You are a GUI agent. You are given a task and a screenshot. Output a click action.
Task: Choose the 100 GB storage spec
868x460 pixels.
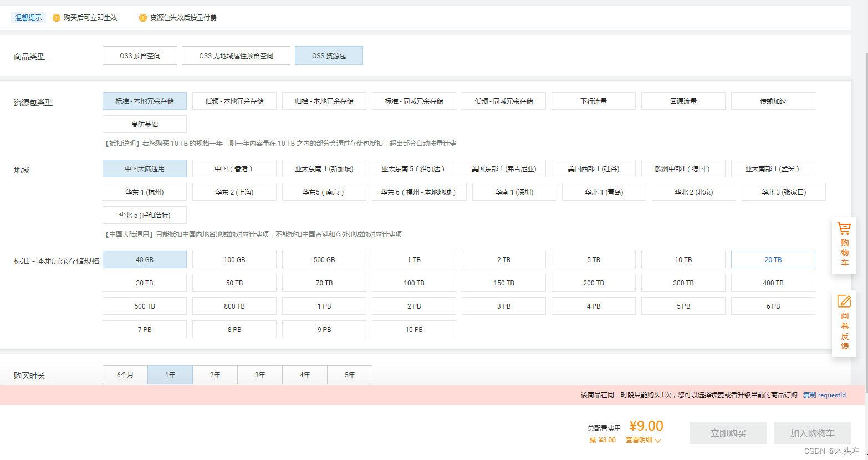[x=234, y=259]
